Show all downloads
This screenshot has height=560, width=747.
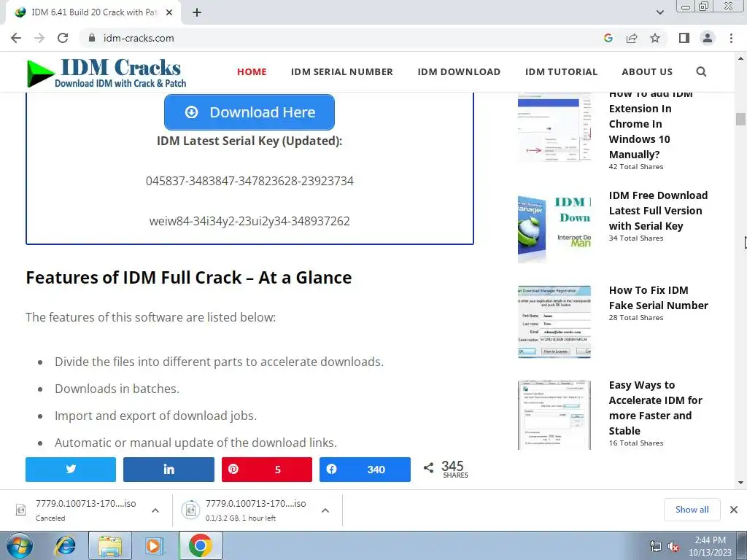(x=692, y=510)
